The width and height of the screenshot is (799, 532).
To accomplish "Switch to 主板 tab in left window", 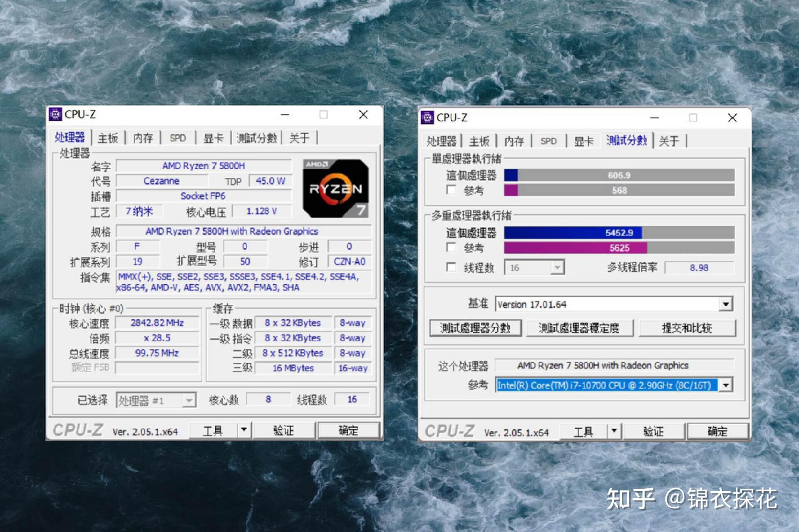I will click(x=108, y=138).
